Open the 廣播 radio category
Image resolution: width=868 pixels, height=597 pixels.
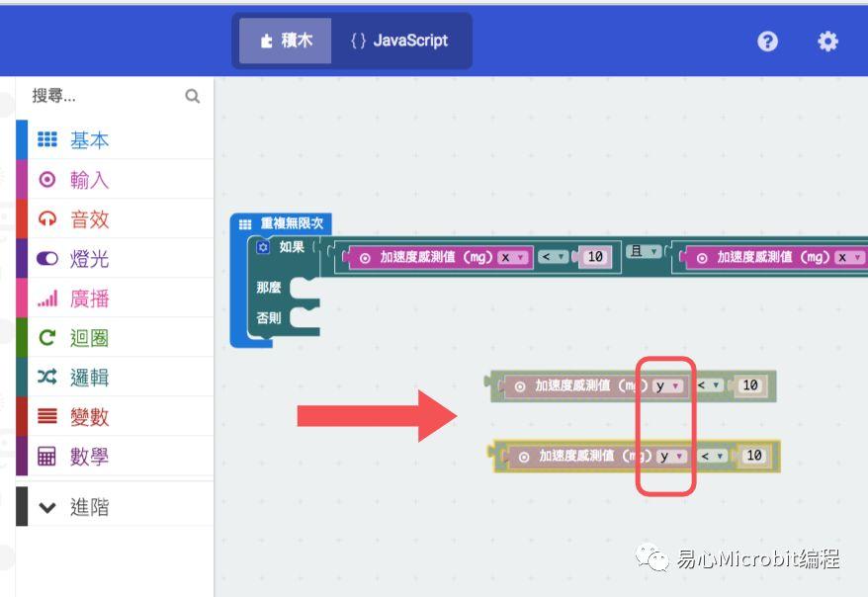(89, 298)
